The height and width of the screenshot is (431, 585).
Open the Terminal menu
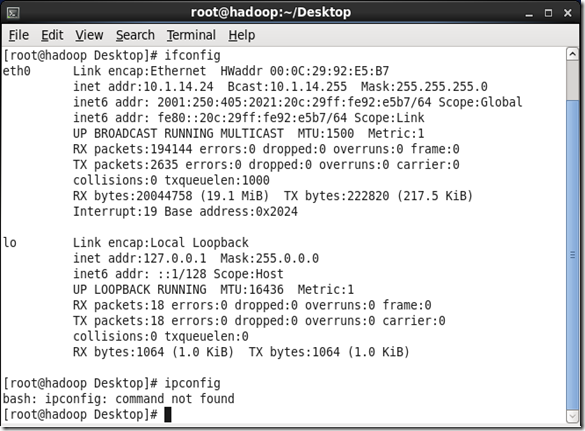tap(191, 35)
